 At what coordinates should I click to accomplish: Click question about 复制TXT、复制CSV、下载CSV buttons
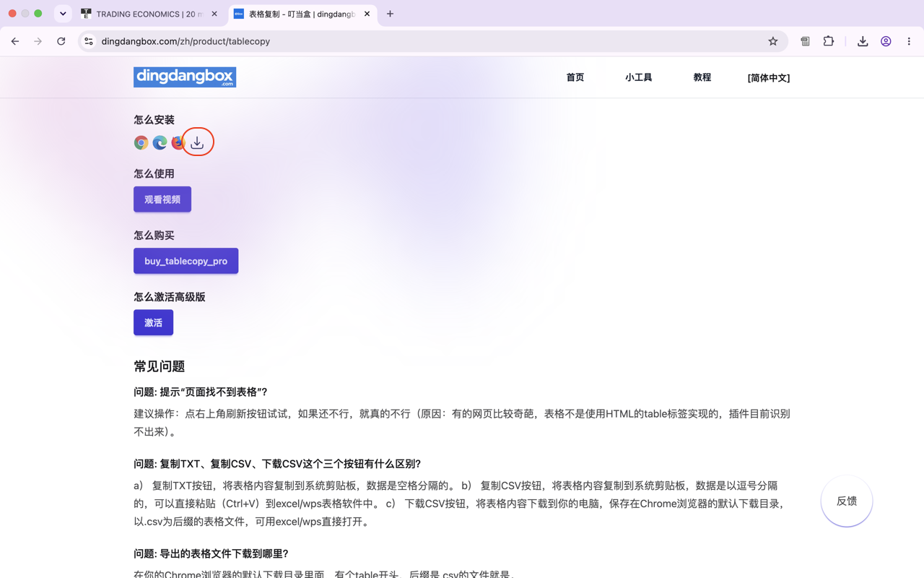point(277,464)
